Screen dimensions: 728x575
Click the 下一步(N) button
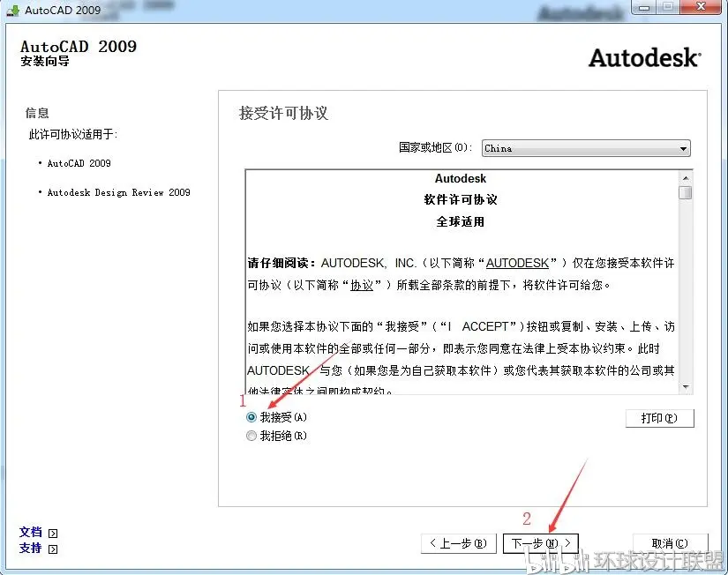tap(540, 543)
